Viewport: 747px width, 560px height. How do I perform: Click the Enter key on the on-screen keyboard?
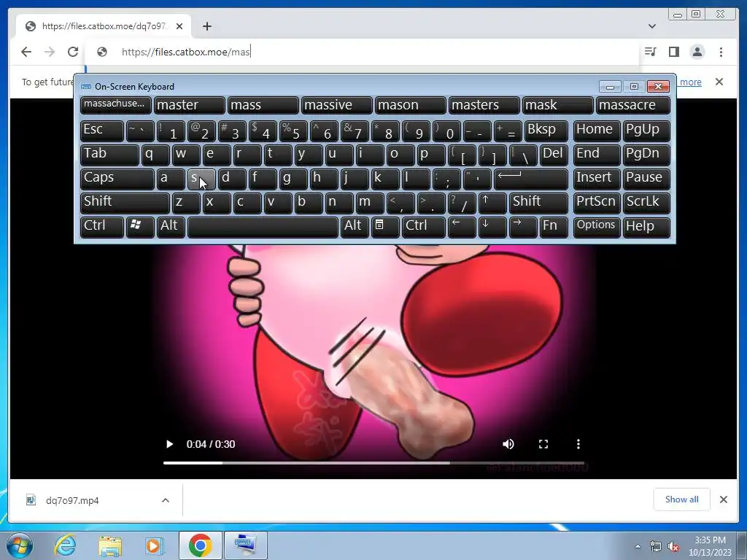(531, 179)
